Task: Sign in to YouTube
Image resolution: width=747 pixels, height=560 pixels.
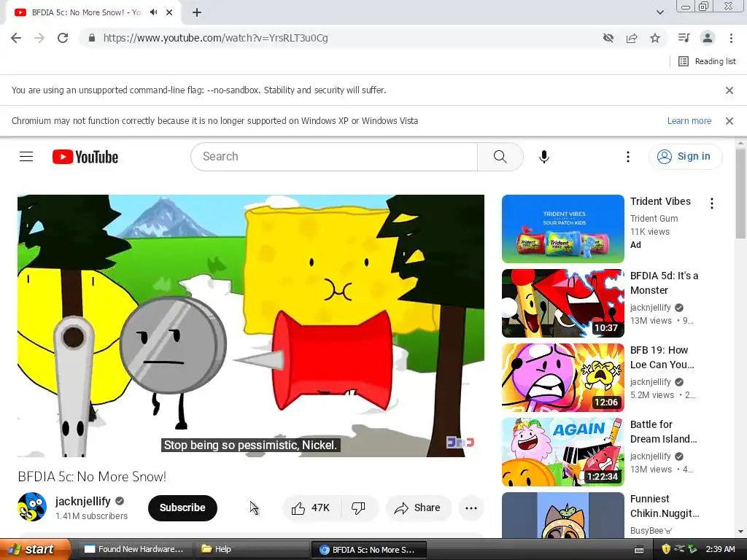Action: [685, 157]
